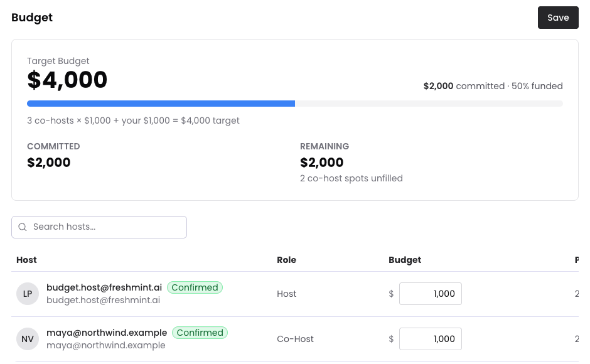The image size is (590, 364).
Task: Focus the Search hosts input field
Action: (99, 227)
